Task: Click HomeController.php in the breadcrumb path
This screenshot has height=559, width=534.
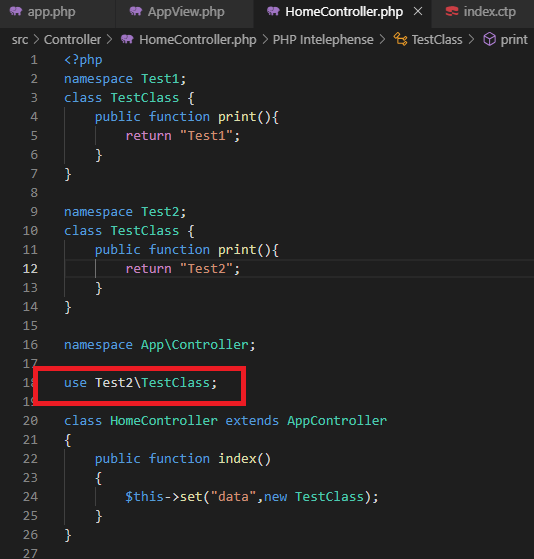Action: (198, 40)
